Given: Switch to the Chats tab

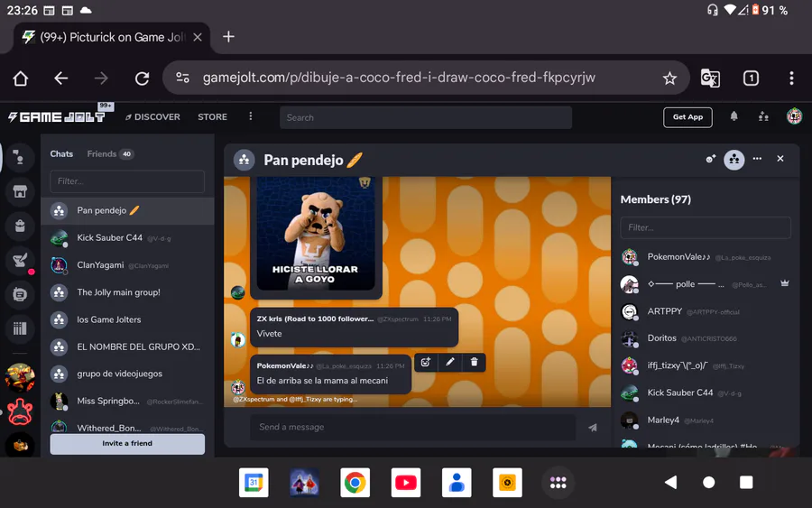Looking at the screenshot, I should pyautogui.click(x=61, y=153).
